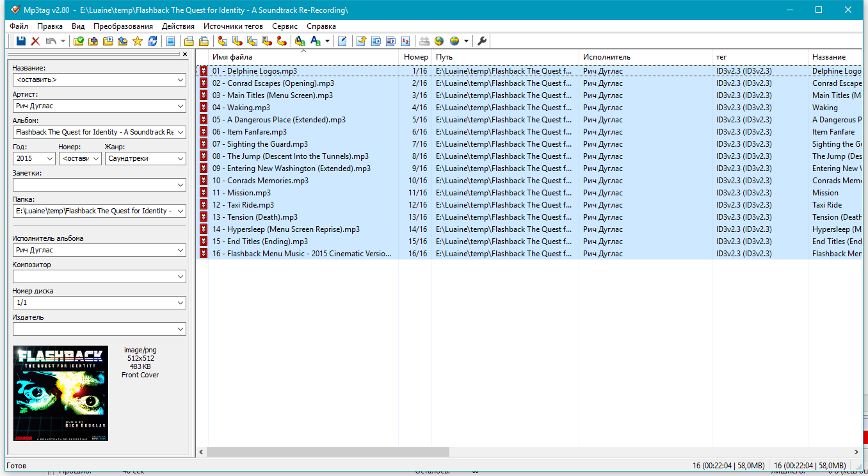Open the Правка menu

coord(50,26)
